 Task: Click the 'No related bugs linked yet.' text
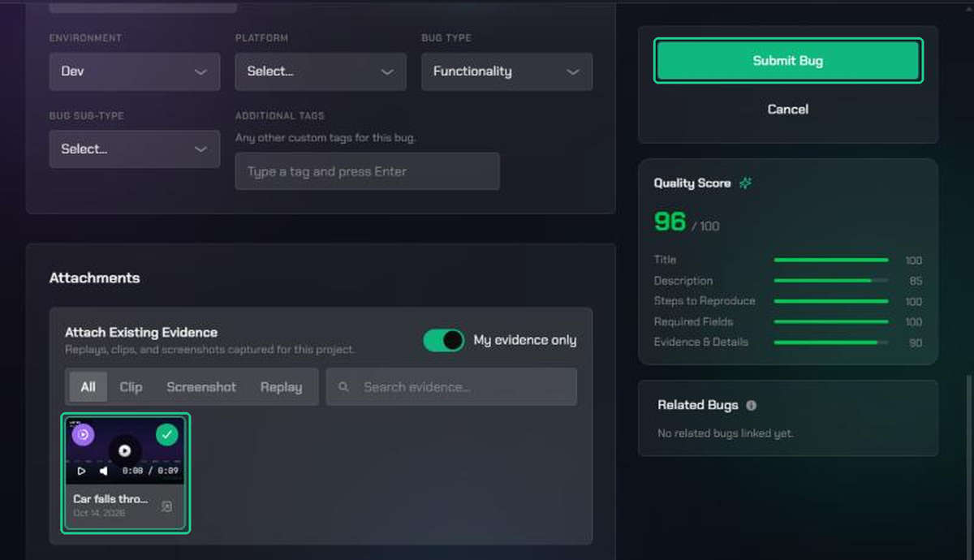(x=725, y=433)
